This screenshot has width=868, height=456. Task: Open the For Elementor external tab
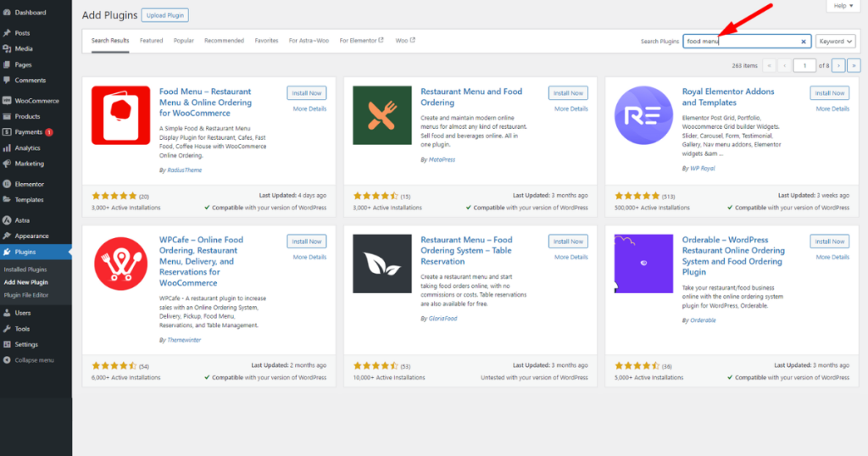click(361, 41)
